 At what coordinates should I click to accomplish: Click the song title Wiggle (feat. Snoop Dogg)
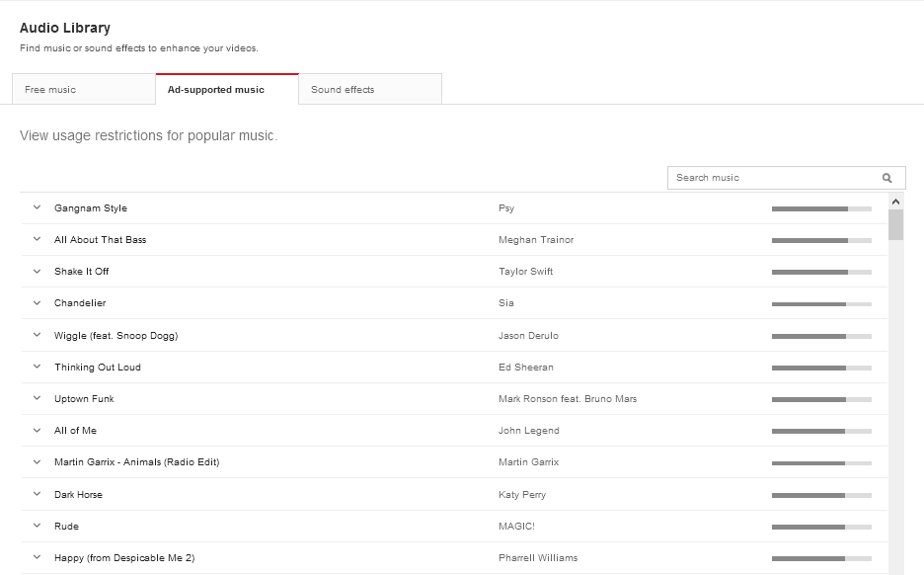[x=116, y=336]
